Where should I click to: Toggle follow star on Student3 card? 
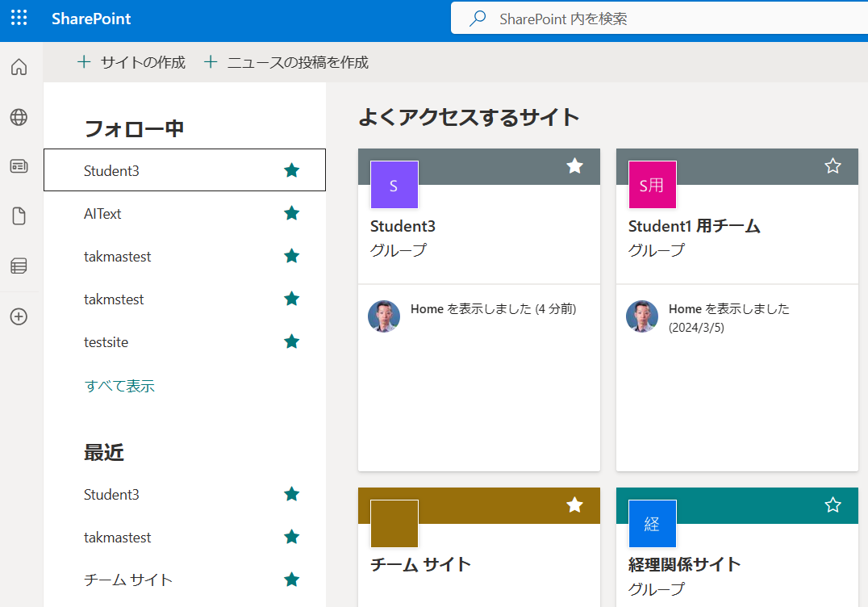[x=574, y=165]
